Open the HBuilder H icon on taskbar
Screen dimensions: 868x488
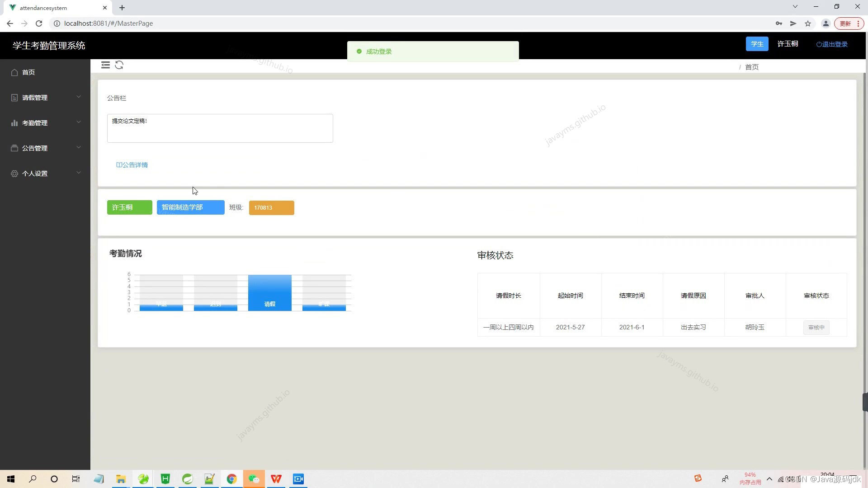tap(165, 479)
